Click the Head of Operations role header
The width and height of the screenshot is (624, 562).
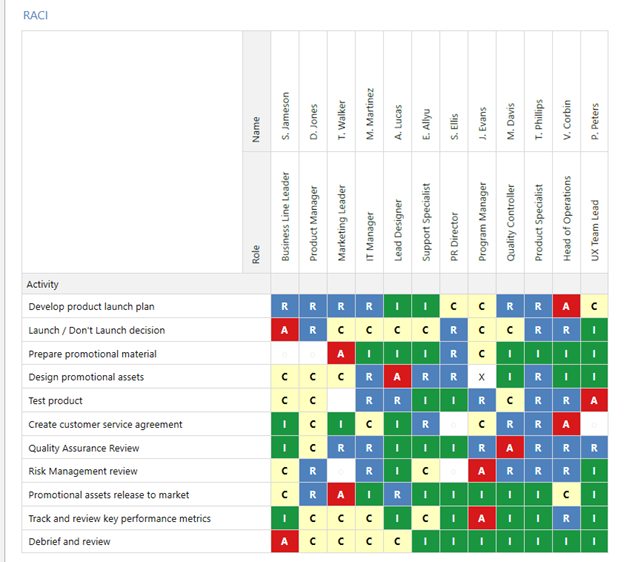(x=566, y=222)
